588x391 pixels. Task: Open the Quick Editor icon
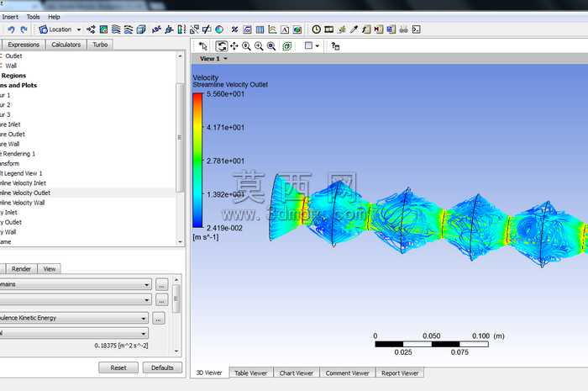[x=341, y=29]
